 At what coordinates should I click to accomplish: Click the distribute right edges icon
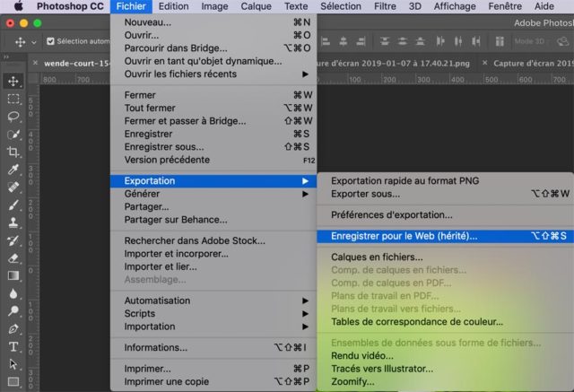(476, 41)
